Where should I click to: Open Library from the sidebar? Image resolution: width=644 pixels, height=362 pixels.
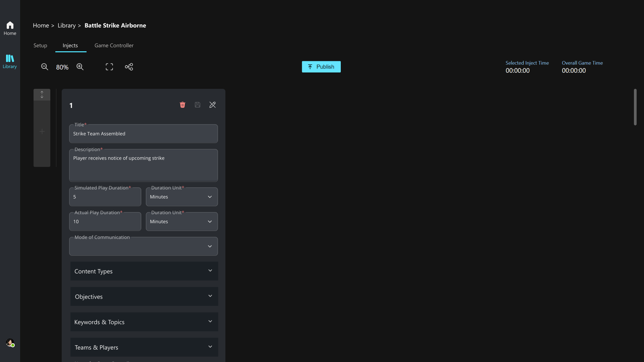point(10,62)
